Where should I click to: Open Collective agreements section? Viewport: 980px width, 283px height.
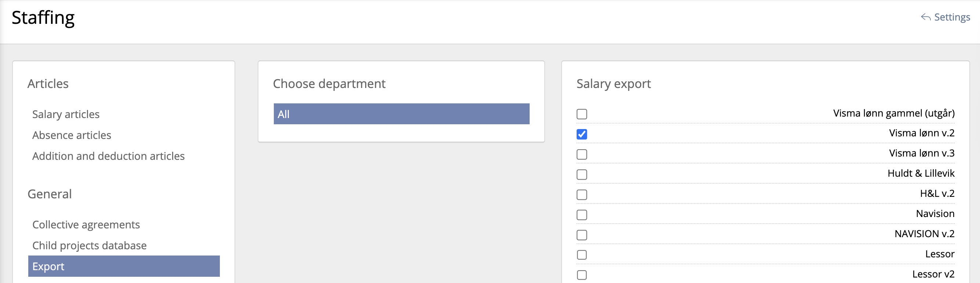[x=86, y=224]
